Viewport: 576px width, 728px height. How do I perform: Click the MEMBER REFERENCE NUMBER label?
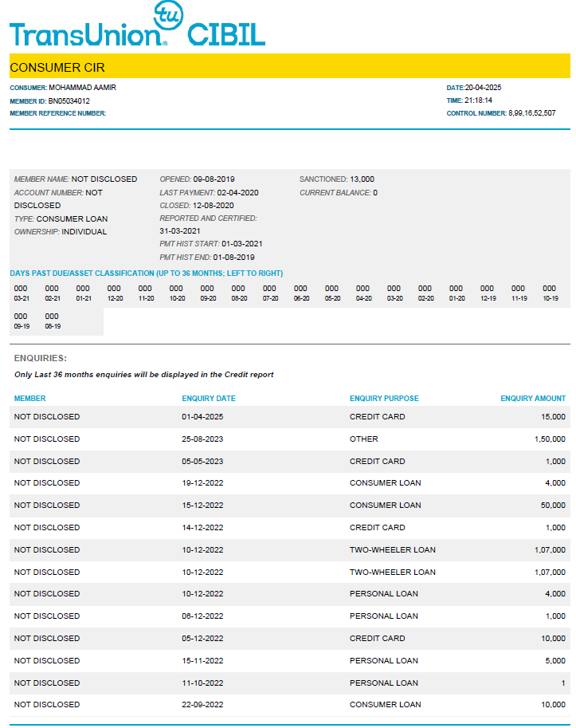point(58,113)
